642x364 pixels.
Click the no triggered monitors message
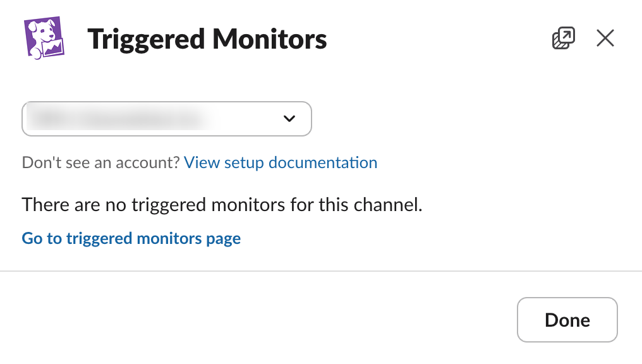[222, 205]
